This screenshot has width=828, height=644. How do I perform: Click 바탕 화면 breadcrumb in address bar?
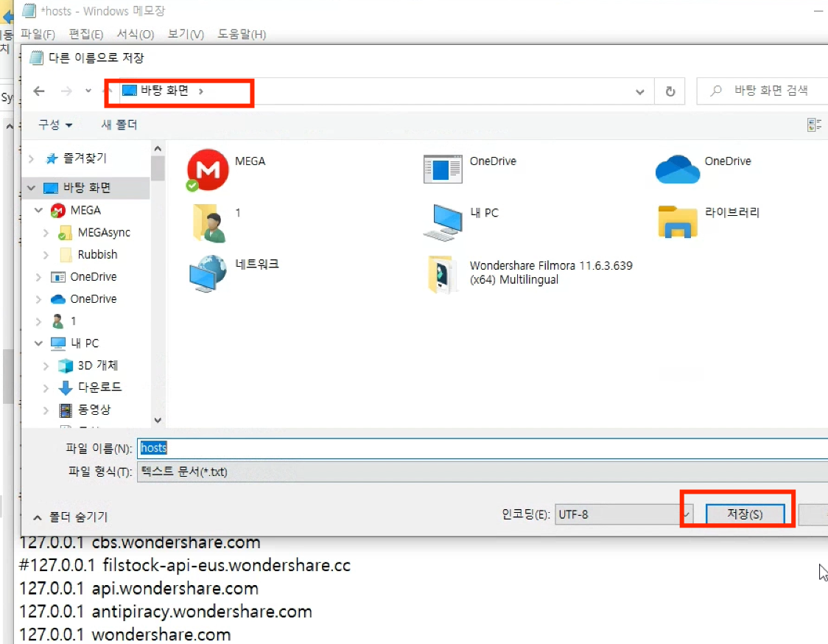[164, 91]
